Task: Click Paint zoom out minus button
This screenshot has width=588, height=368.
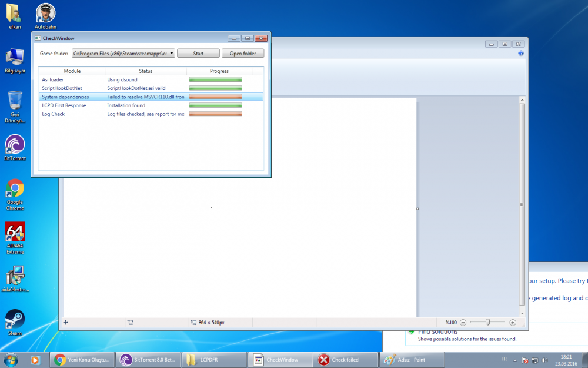Action: pyautogui.click(x=463, y=323)
